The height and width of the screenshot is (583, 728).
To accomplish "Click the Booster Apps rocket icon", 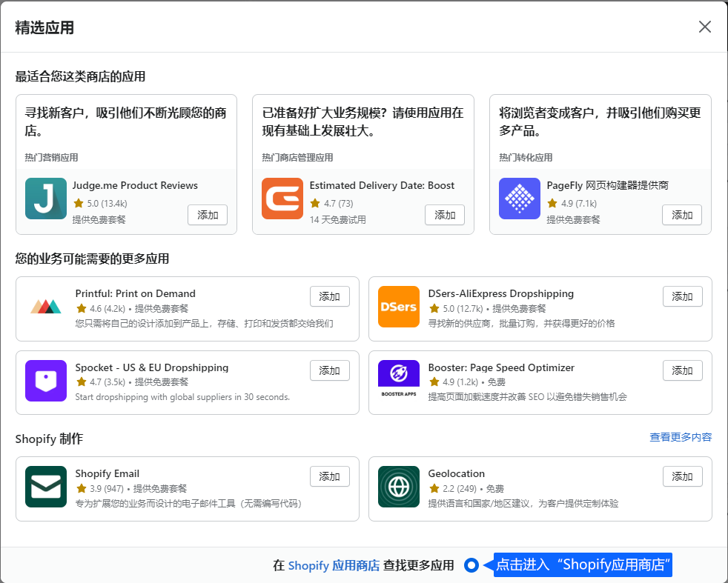I will (x=399, y=381).
